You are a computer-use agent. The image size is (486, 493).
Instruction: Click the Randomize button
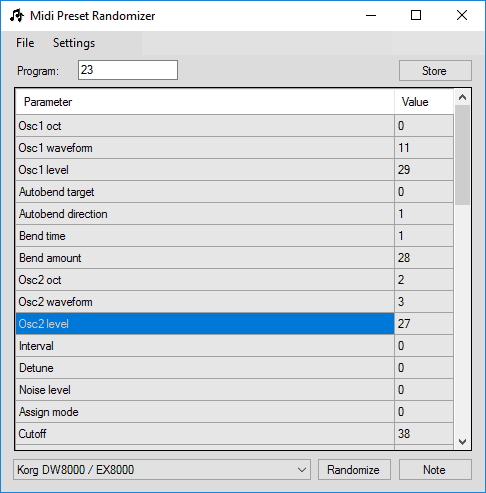point(354,470)
